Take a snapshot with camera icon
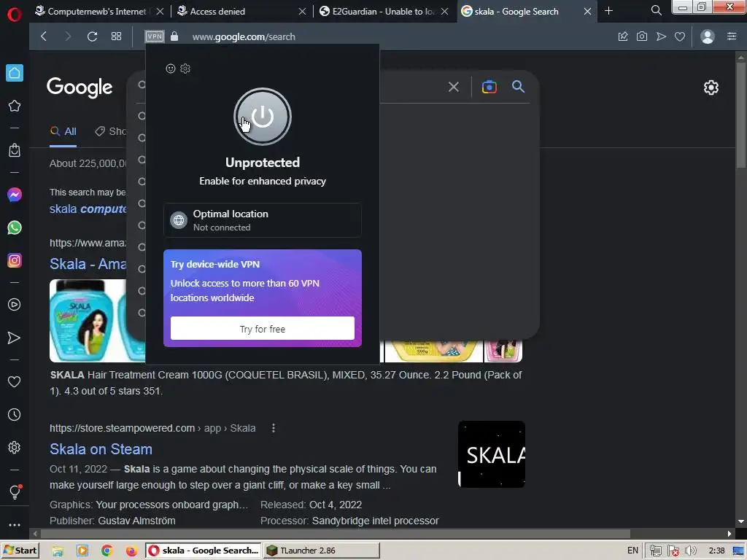Screen dimensions: 747x560 pyautogui.click(x=642, y=36)
